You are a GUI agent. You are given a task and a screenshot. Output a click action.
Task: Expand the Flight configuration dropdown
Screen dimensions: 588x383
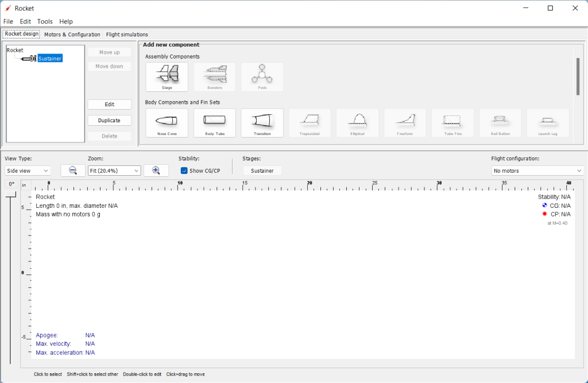pos(537,171)
